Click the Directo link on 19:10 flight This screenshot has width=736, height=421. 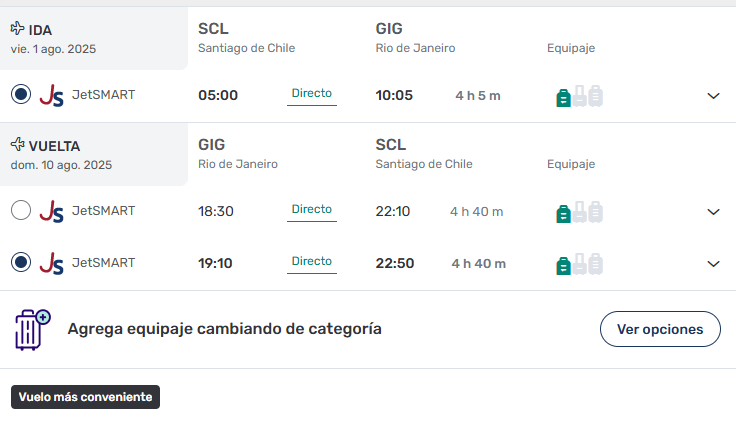click(312, 261)
